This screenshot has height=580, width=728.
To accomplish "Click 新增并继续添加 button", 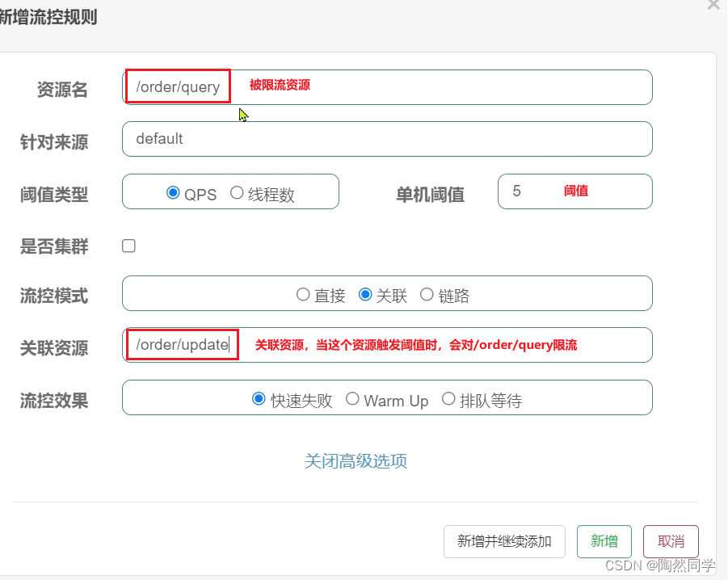I will pyautogui.click(x=504, y=541).
